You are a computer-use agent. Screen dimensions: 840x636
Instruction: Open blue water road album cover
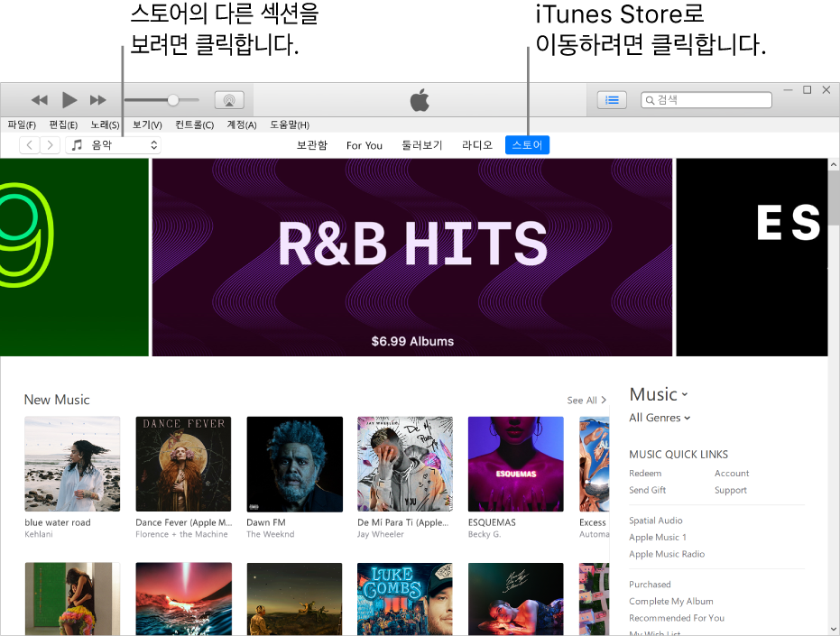coord(72,464)
